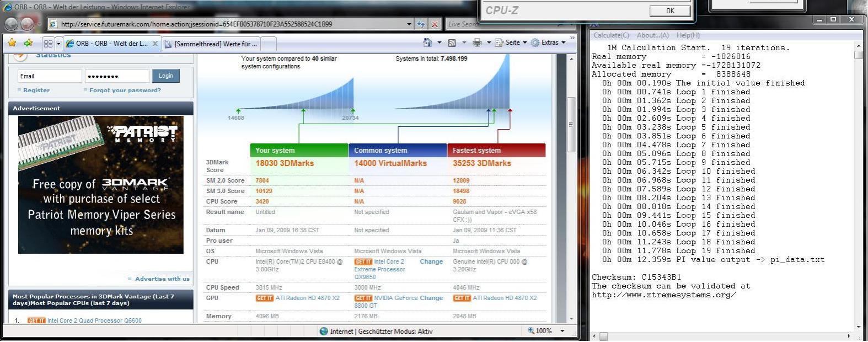The height and width of the screenshot is (342, 868).
Task: Open Intel Core 2 Quad Processor Q6600 link
Action: tap(94, 320)
